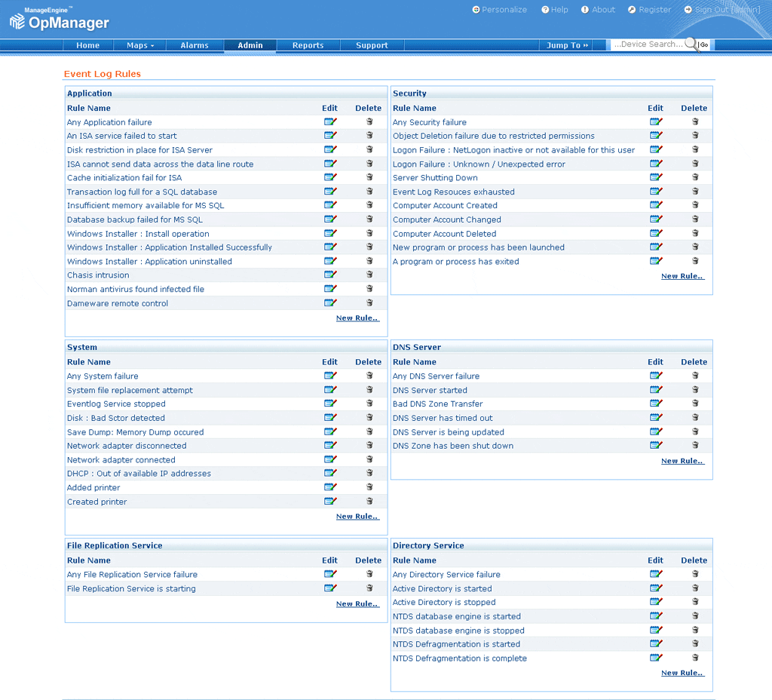Add a New Rule in Directory Service section

coord(683,673)
